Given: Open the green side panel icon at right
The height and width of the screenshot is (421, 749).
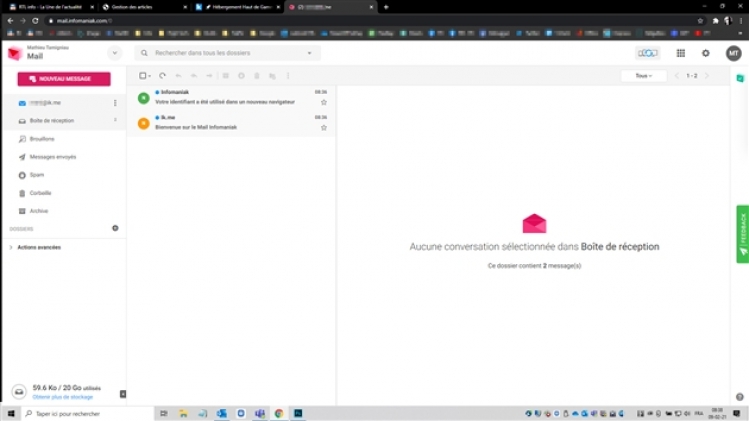Looking at the screenshot, I should tap(740, 78).
